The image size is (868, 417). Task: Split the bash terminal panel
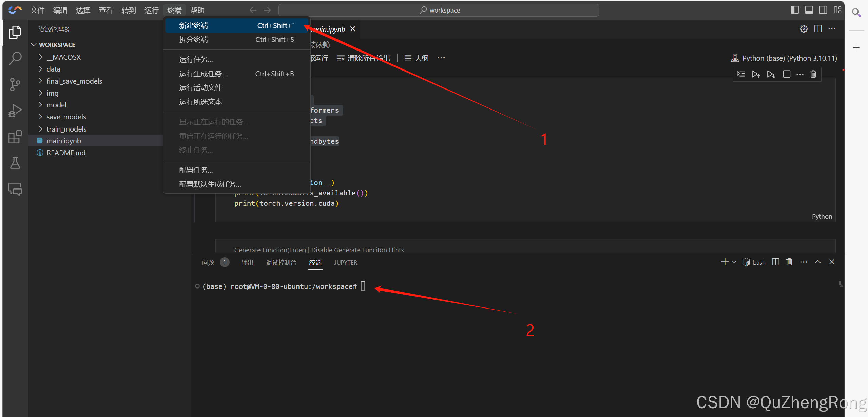click(x=775, y=262)
